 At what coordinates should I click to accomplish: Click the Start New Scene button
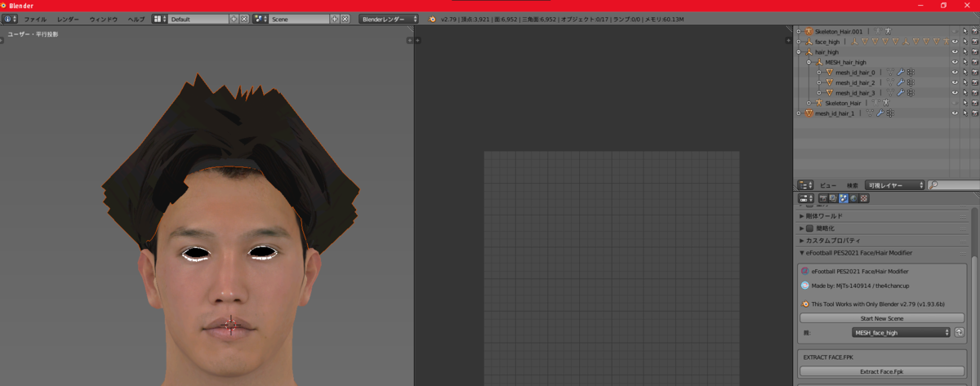click(x=884, y=318)
